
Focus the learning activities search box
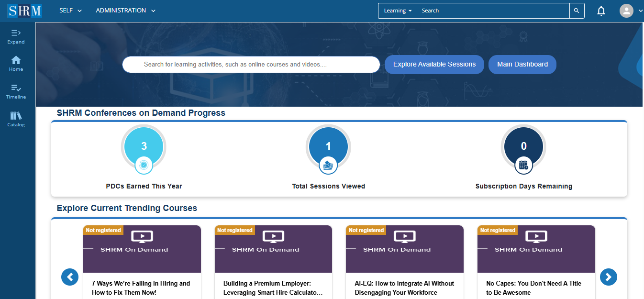(x=251, y=65)
